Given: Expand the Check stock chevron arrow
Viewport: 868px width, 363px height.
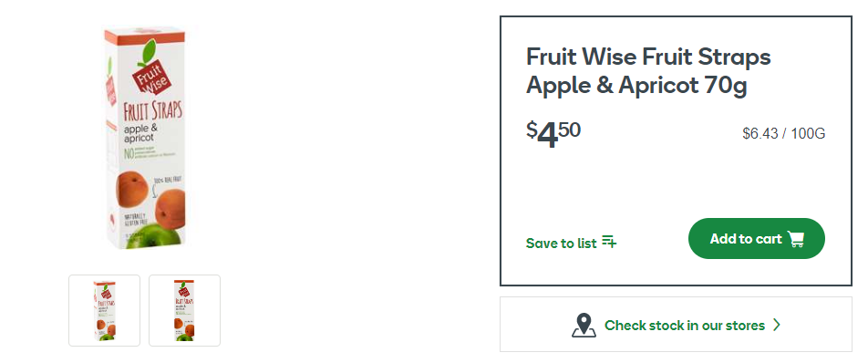Looking at the screenshot, I should (777, 325).
